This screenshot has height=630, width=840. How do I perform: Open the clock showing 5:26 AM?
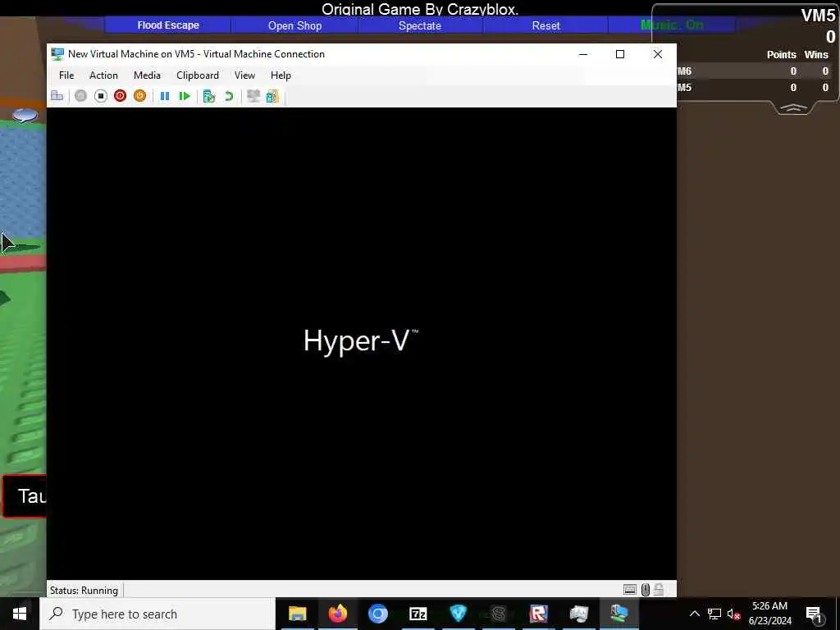tap(769, 614)
